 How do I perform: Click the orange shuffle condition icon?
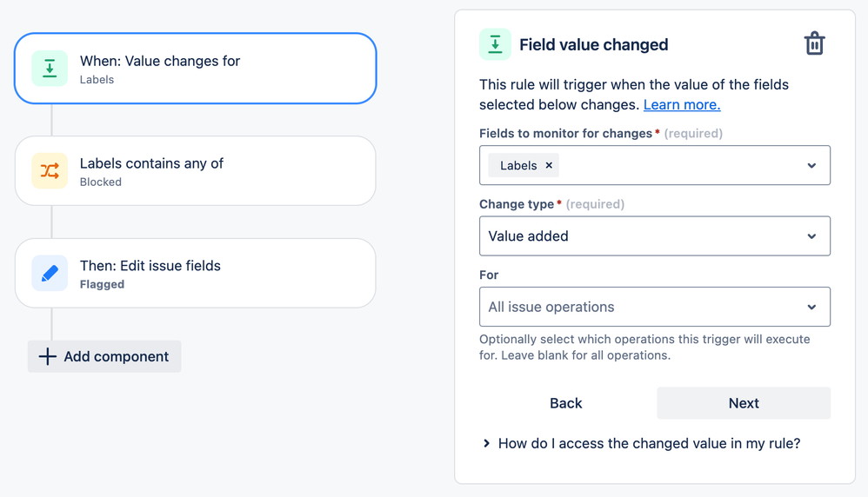(x=50, y=171)
